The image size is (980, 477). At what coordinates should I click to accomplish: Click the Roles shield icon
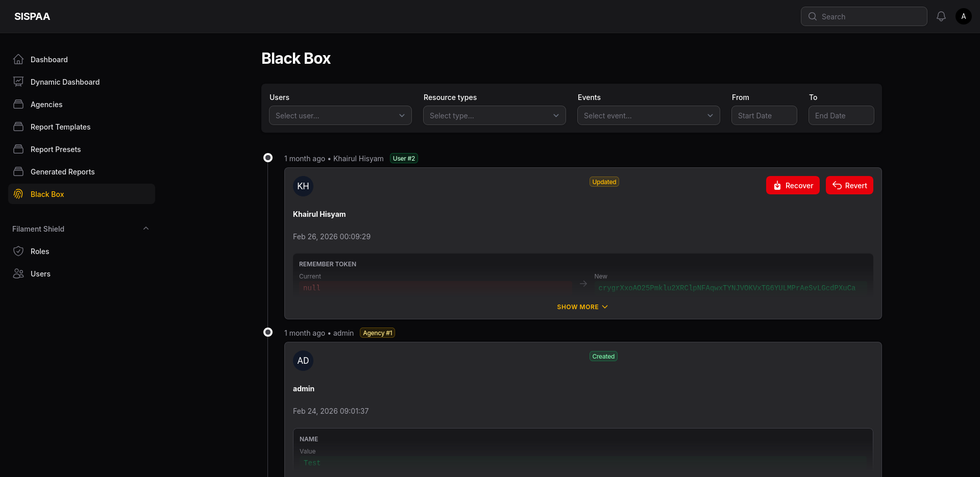click(18, 251)
